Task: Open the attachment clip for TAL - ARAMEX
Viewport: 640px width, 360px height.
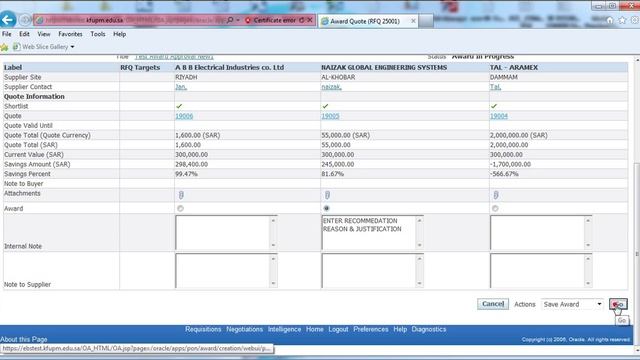Action: coord(496,195)
